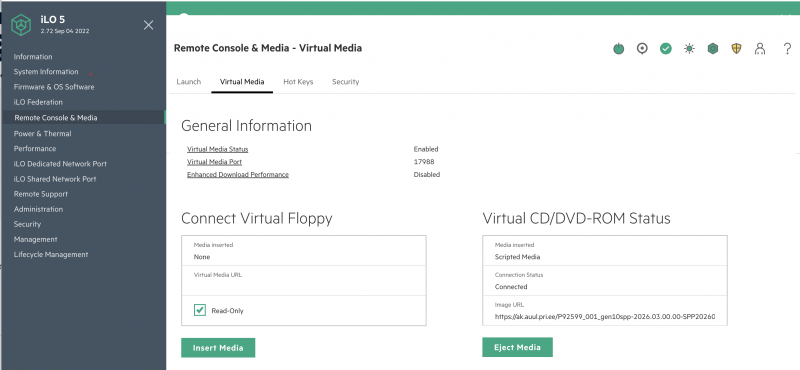The width and height of the screenshot is (800, 370).
Task: Click the iLO 5 hexagon logo
Action: coord(21,25)
